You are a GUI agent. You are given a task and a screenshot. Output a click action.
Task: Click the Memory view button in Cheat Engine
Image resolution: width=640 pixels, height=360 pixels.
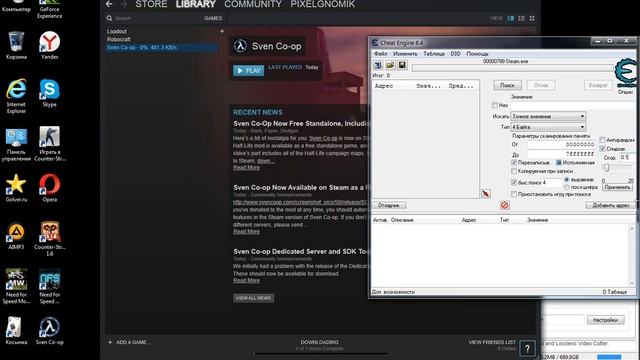(389, 205)
